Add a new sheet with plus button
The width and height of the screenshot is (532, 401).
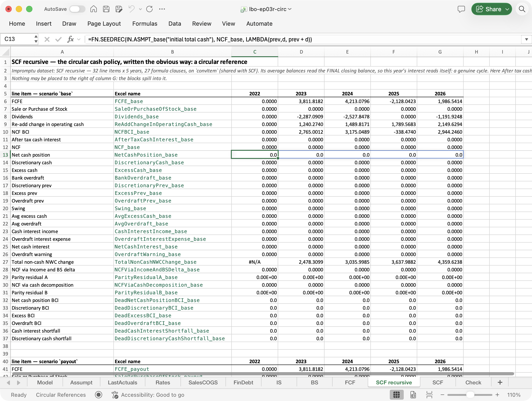click(x=500, y=383)
